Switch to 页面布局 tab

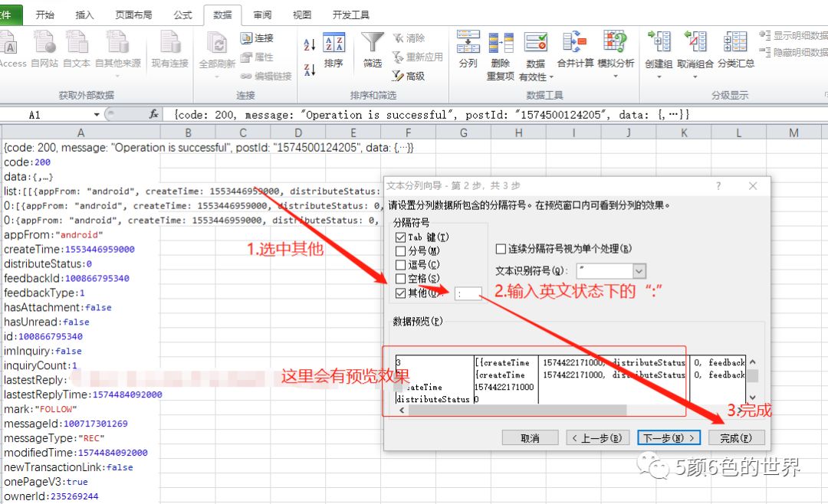133,15
